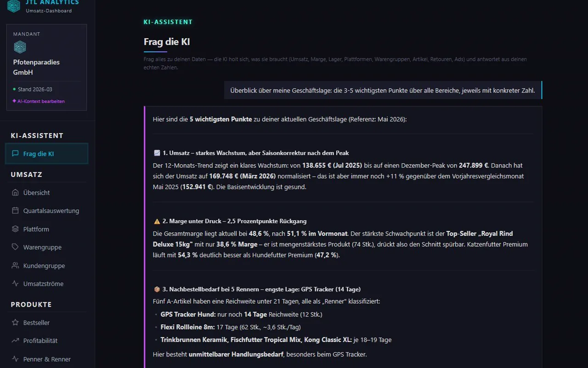Click the house icon next to Übersicht
Screen dimensions: 588x368
point(15,192)
